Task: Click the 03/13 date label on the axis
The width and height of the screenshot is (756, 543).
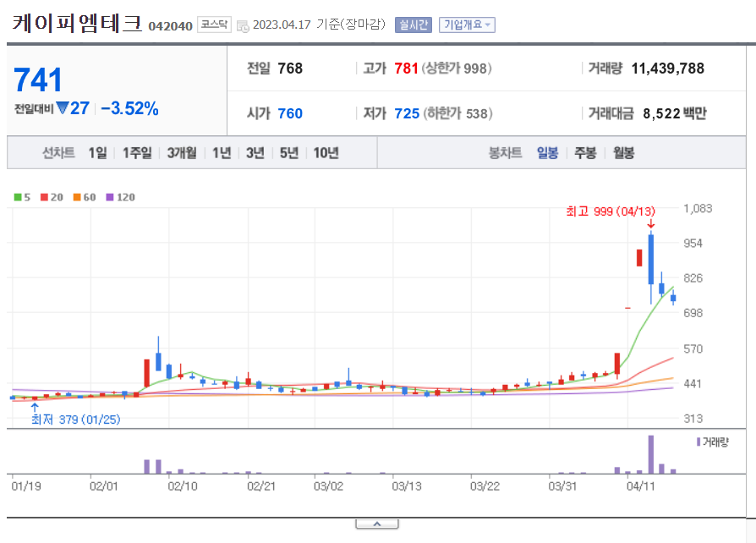Action: point(407,485)
